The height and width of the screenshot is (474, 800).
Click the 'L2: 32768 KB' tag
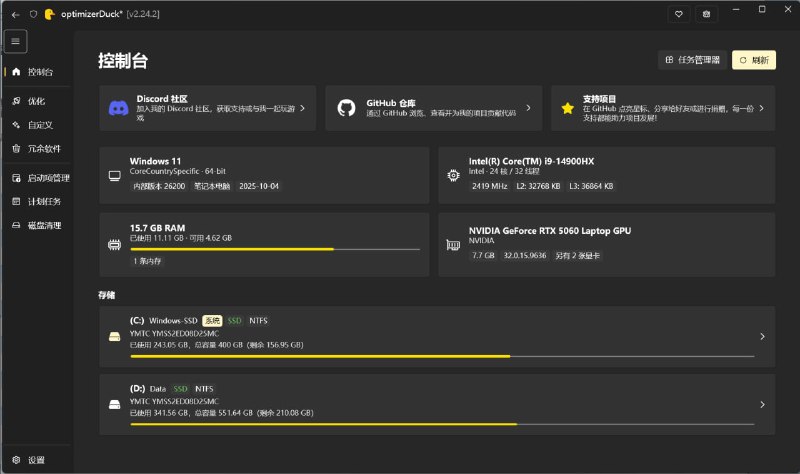[538, 186]
